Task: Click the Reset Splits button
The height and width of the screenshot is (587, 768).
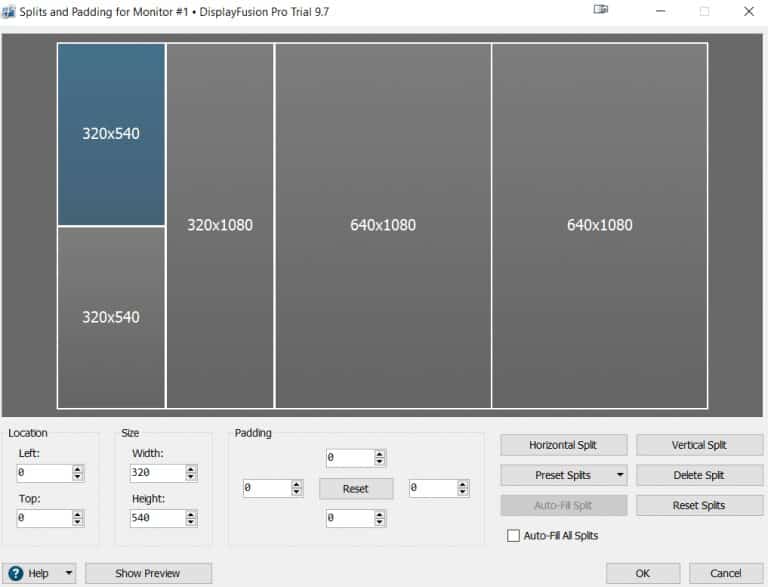Action: (699, 505)
